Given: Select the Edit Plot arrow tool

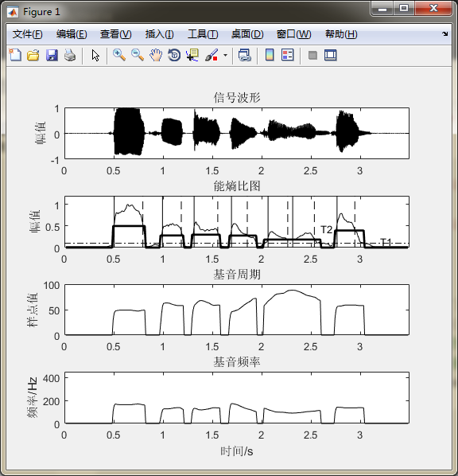Looking at the screenshot, I should pos(95,56).
